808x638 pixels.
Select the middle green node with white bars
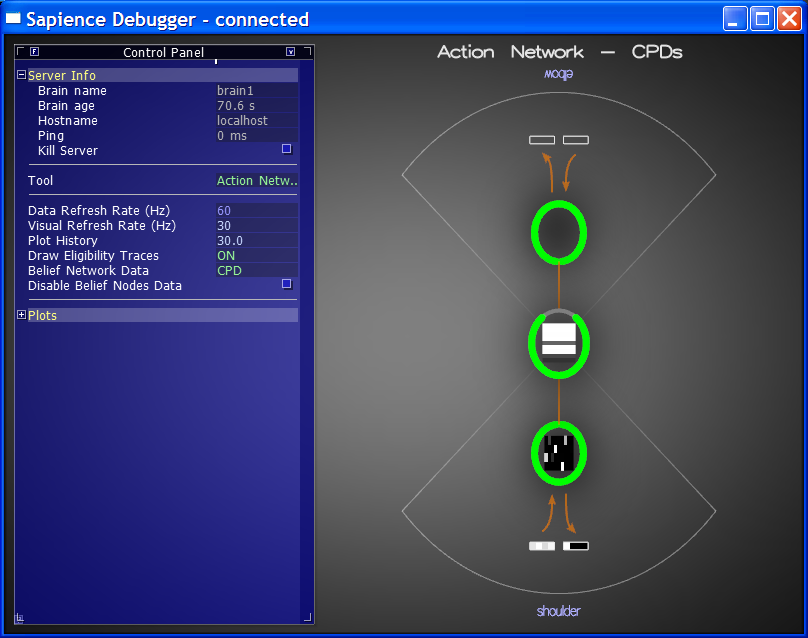[x=558, y=342]
